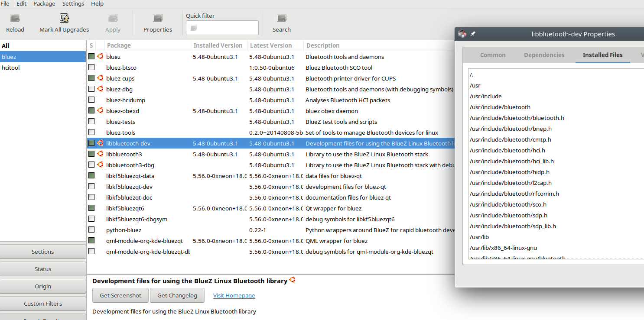644x320 pixels.
Task: Sort by Installed Version column header
Action: click(219, 45)
